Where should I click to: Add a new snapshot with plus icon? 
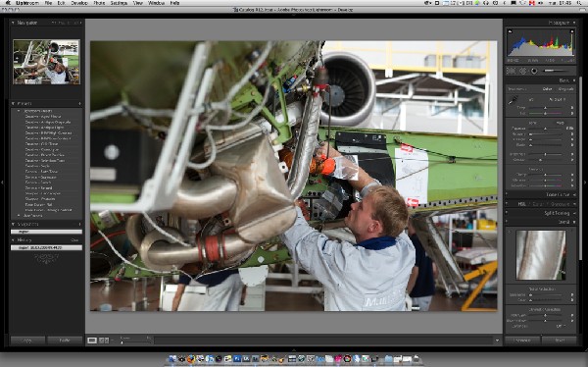[x=80, y=225]
